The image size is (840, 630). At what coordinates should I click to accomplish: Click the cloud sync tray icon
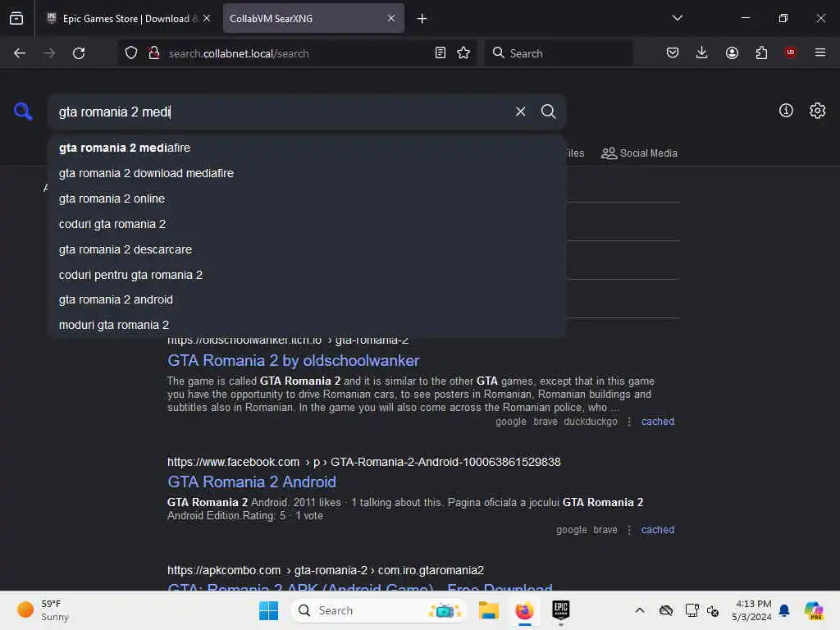[666, 610]
